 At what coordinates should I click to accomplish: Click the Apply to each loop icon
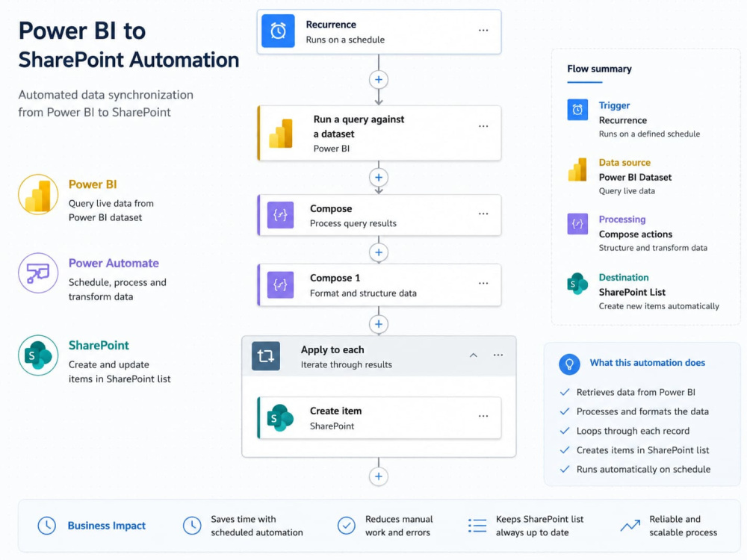pyautogui.click(x=266, y=355)
